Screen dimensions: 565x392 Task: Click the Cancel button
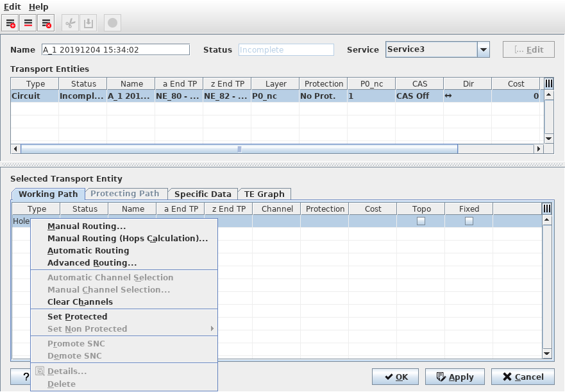point(523,377)
